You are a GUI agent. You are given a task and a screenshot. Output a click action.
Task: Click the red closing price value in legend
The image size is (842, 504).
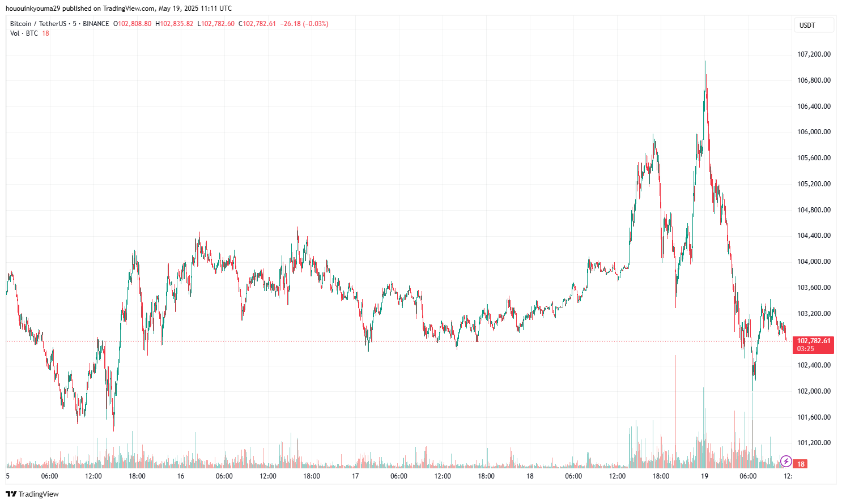tap(259, 24)
